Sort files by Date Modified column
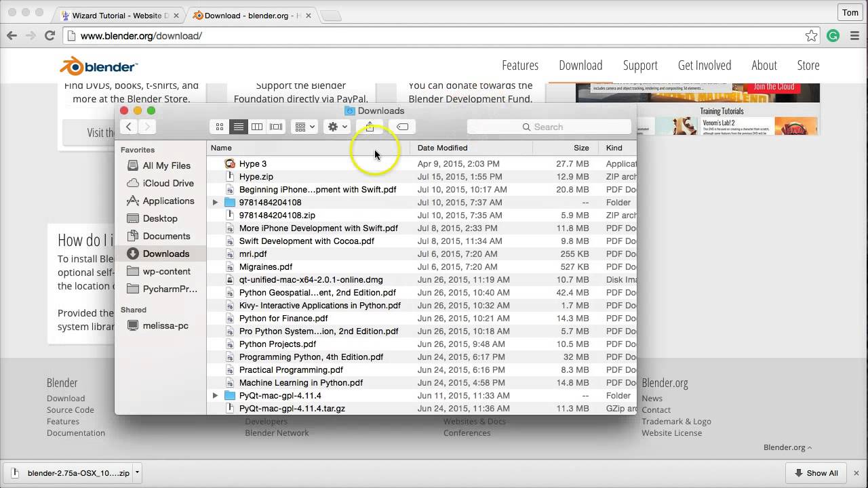Screen dimensions: 868x488 471,148
